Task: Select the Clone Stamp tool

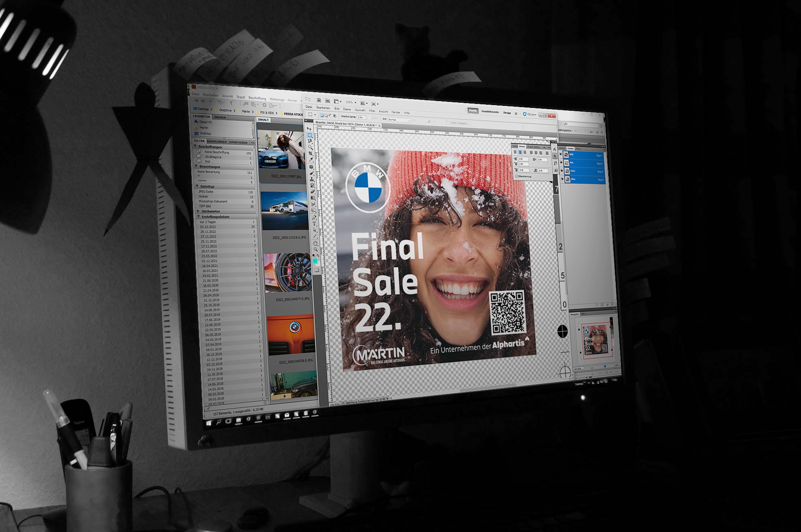Action: pos(312,179)
